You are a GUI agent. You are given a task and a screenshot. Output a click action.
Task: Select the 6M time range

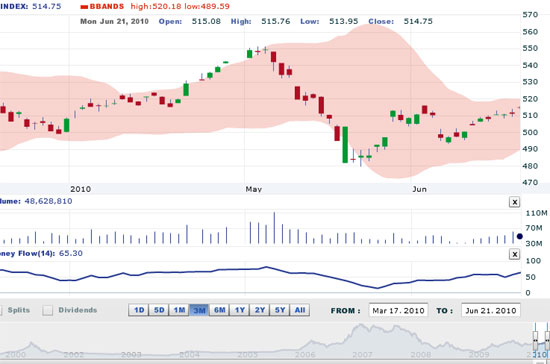click(220, 310)
